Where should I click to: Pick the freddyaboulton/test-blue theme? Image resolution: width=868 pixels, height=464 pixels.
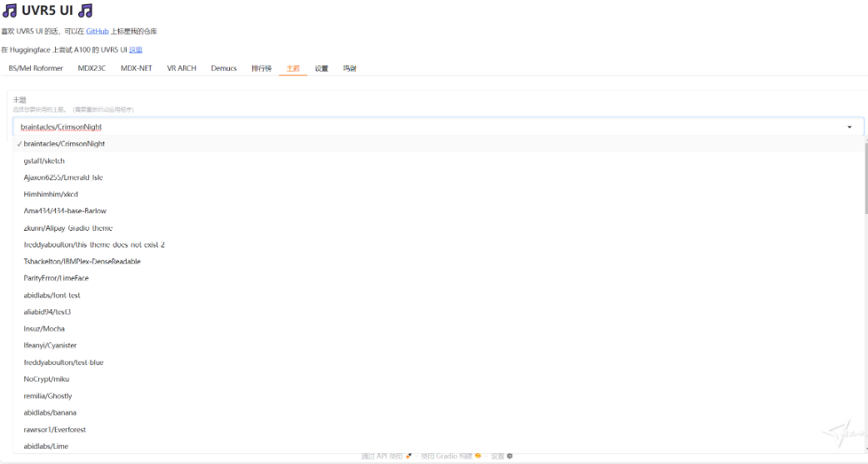point(438,362)
